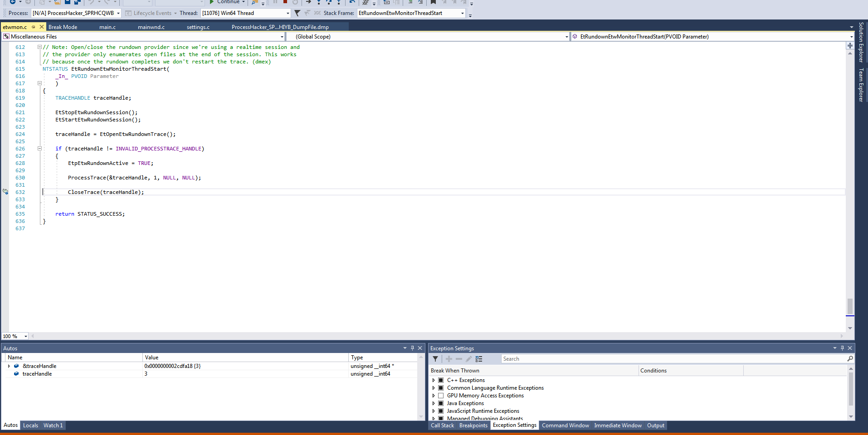Open the Immediate Window tab
The image size is (868, 435).
[618, 425]
